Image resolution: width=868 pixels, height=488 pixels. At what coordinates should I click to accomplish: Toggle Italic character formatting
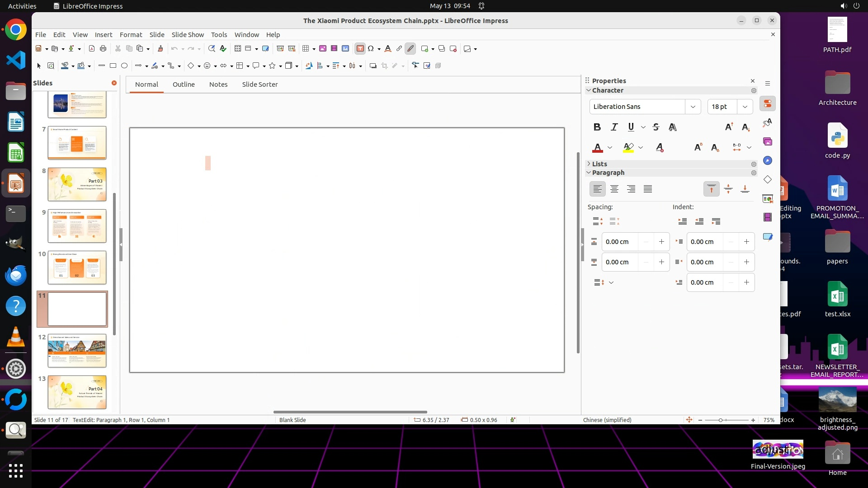(614, 127)
